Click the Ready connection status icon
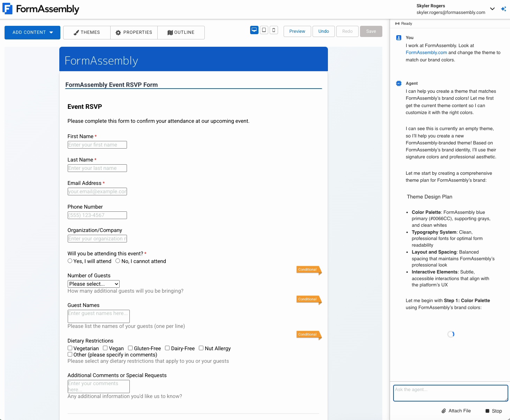The height and width of the screenshot is (420, 510). coord(397,23)
